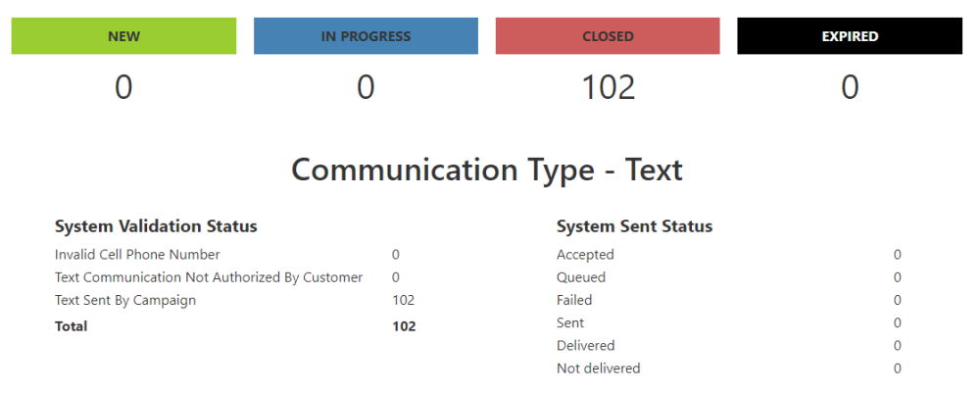The image size is (980, 394).
Task: Select the System Validation Status heading
Action: (x=156, y=226)
